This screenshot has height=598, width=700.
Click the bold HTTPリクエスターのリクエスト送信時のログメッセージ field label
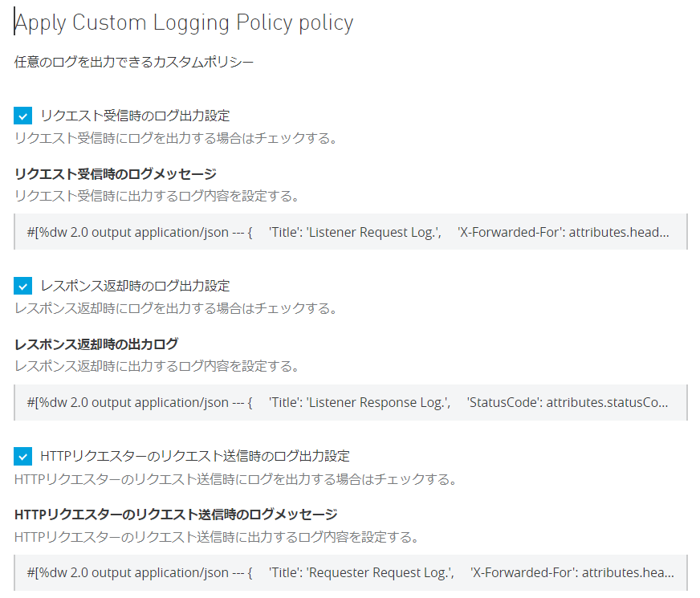pyautogui.click(x=176, y=514)
